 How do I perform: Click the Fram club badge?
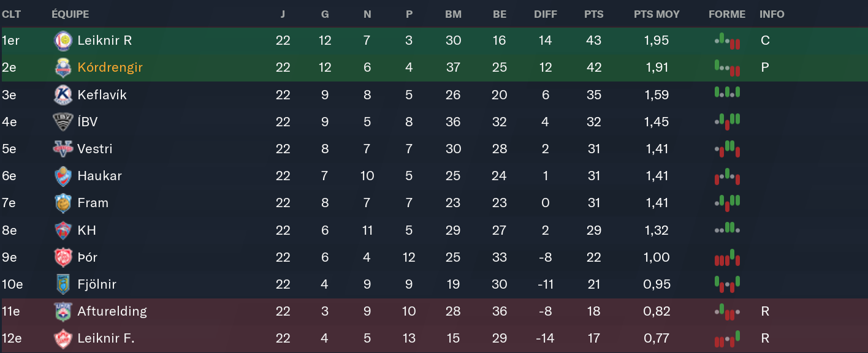tap(63, 203)
